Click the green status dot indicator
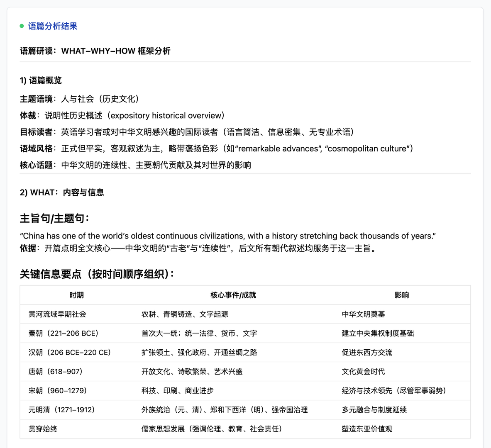This screenshot has width=491, height=448. tap(21, 26)
